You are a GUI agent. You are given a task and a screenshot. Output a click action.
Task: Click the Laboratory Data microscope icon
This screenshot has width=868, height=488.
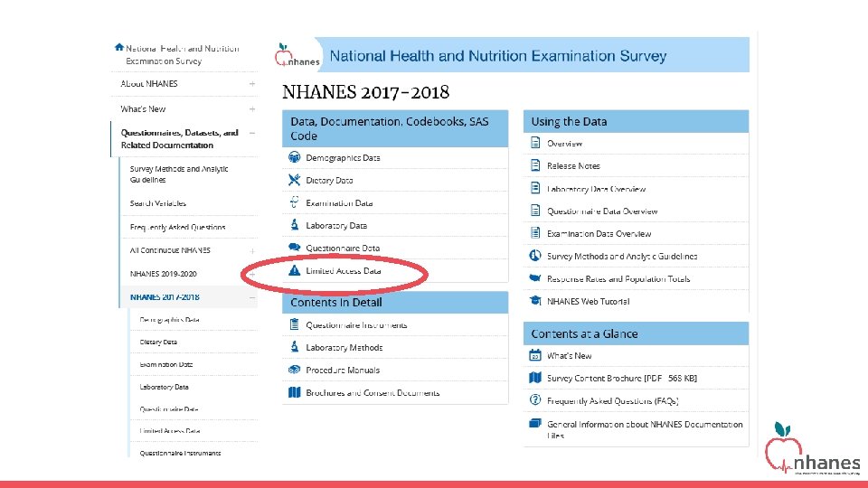tap(295, 225)
